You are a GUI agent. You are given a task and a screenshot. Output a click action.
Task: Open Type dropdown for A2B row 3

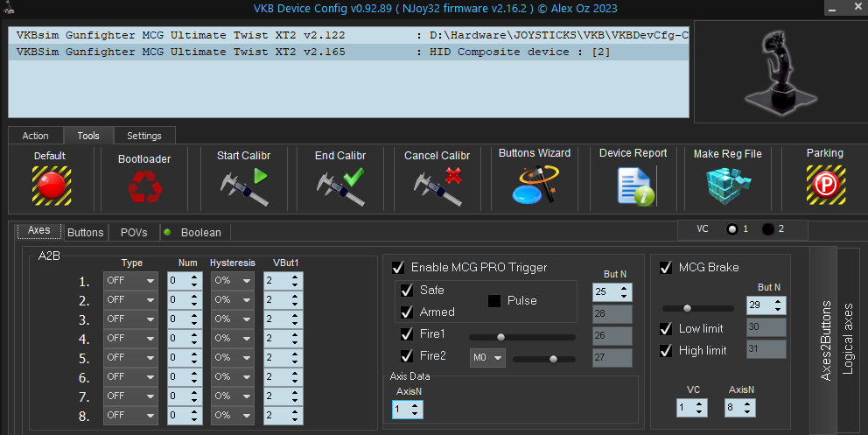click(x=130, y=319)
